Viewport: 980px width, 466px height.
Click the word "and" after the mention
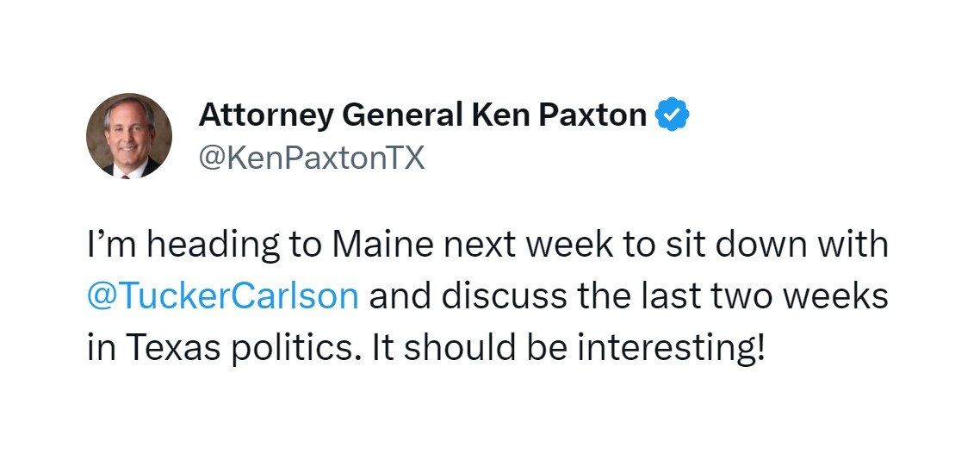click(x=396, y=295)
